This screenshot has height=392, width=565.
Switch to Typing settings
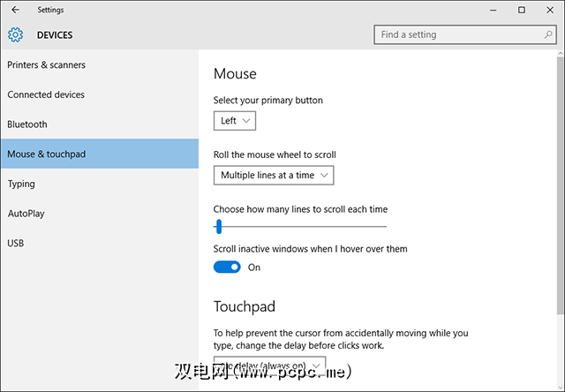click(x=21, y=184)
